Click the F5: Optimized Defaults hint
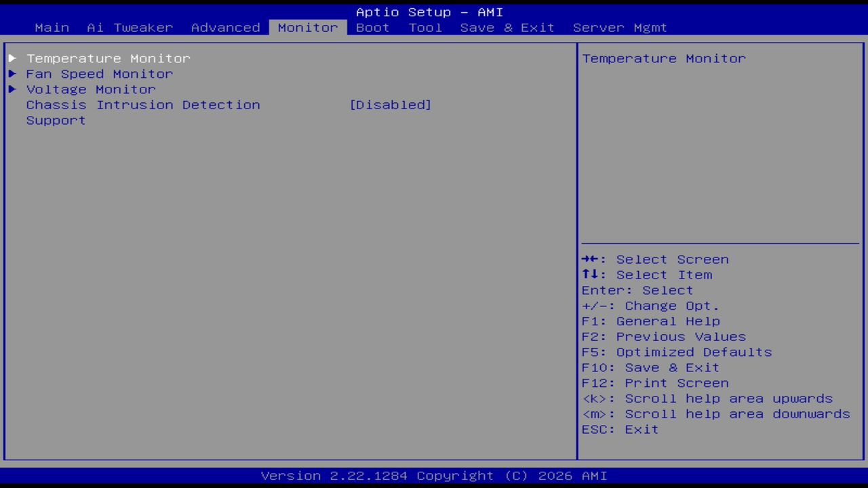Screen dimensions: 868x488 [x=677, y=352]
